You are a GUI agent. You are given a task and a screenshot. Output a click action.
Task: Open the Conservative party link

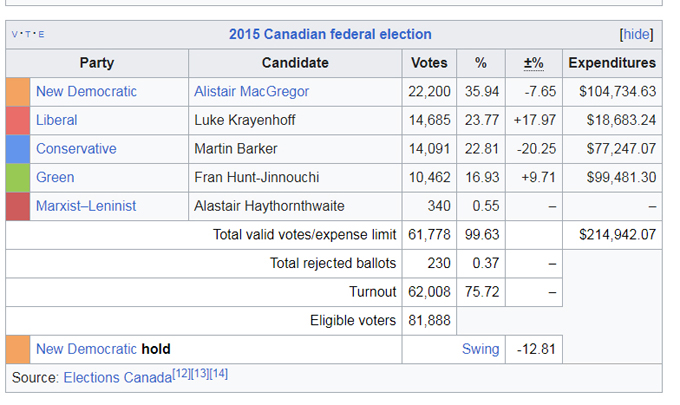tap(76, 149)
